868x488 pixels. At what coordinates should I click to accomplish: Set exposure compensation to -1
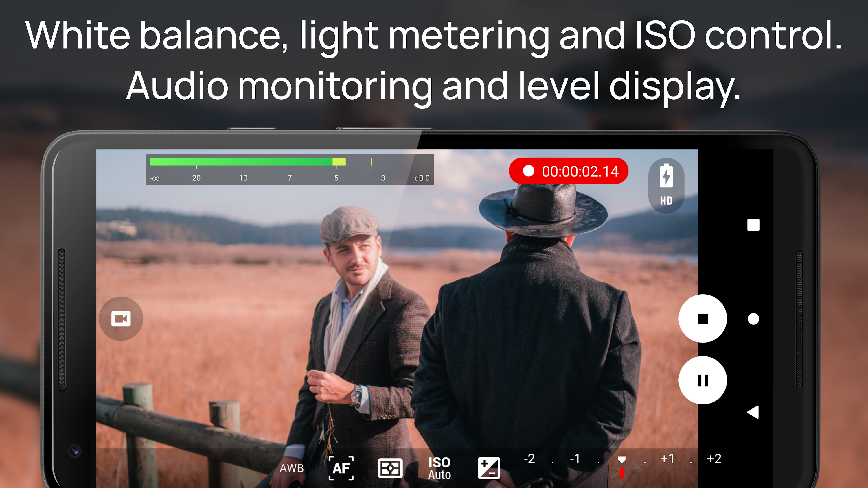pos(575,459)
